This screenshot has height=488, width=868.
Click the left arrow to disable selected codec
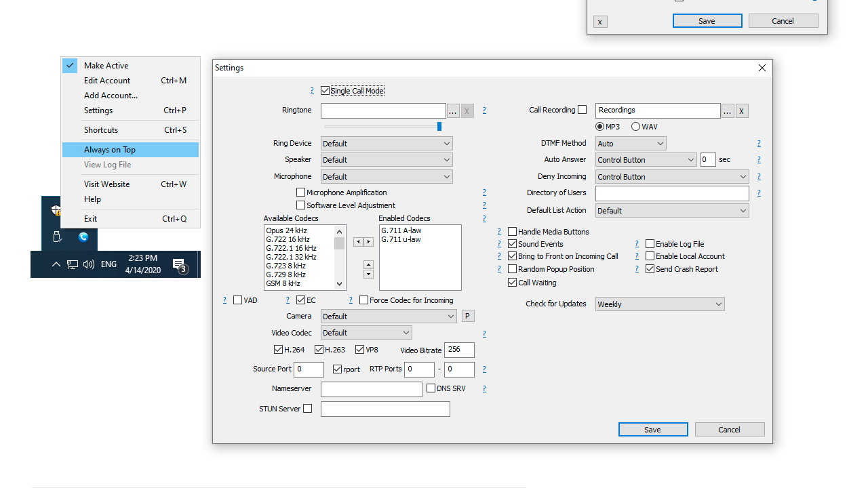click(358, 242)
